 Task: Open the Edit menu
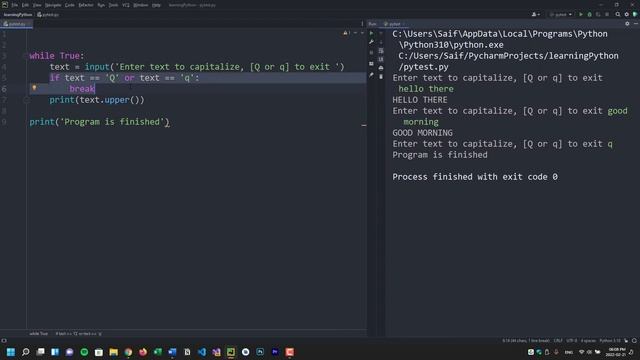click(x=25, y=5)
